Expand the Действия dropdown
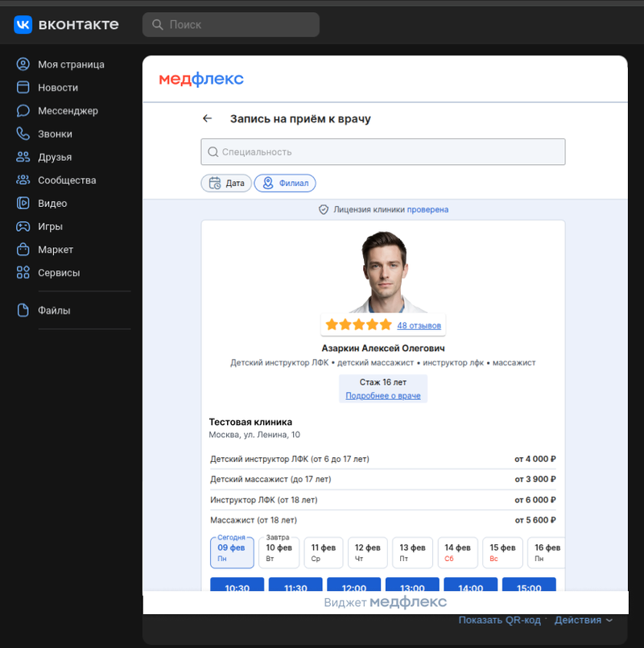Screen dimensions: 644x648 click(x=583, y=620)
